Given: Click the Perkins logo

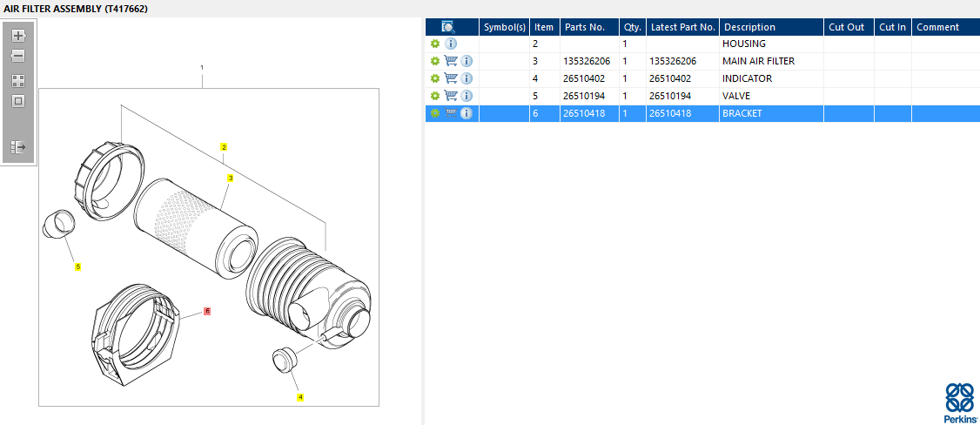Looking at the screenshot, I should (960, 402).
